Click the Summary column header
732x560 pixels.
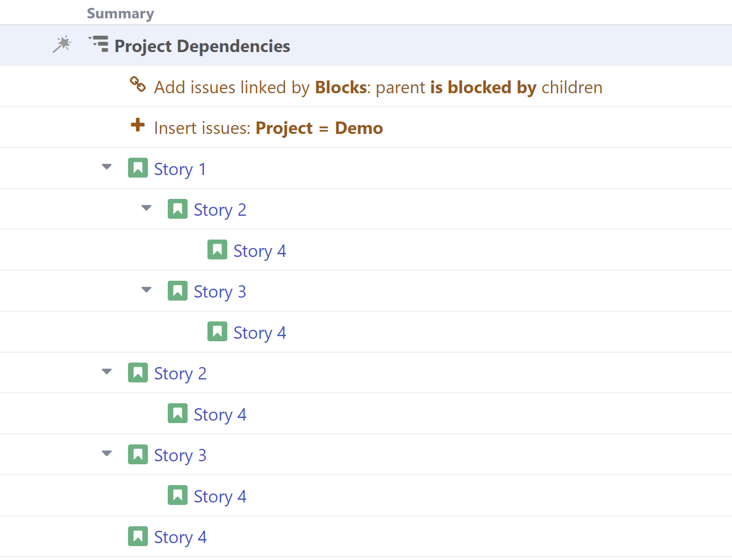coord(120,13)
